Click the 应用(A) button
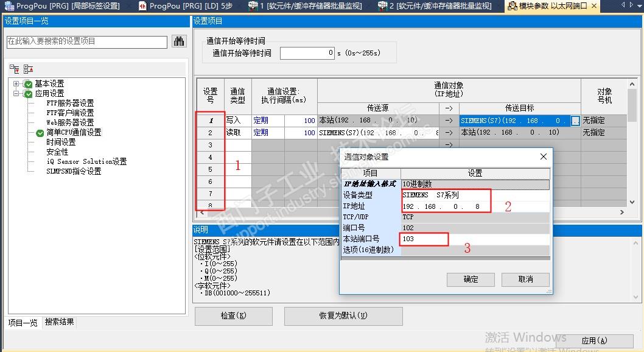This screenshot has width=644, height=352. (x=594, y=340)
